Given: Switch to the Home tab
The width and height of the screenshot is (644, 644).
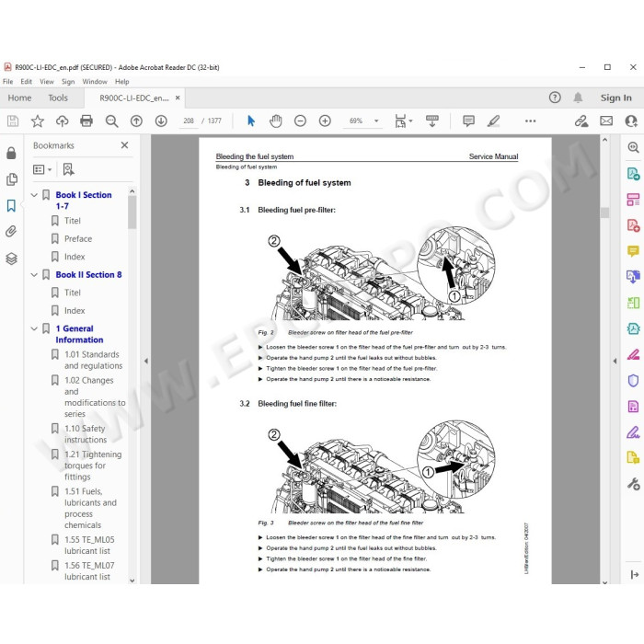Looking at the screenshot, I should click(x=19, y=98).
